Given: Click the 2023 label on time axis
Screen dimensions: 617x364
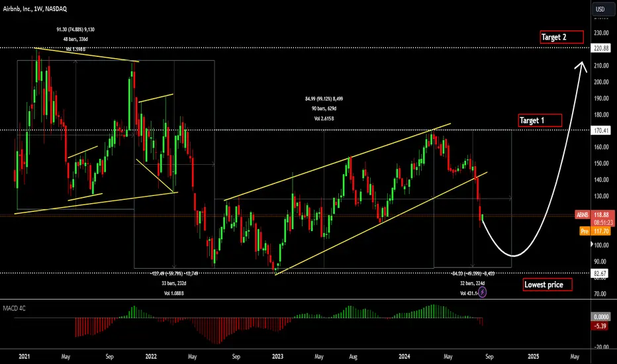Looking at the screenshot, I should tap(277, 357).
